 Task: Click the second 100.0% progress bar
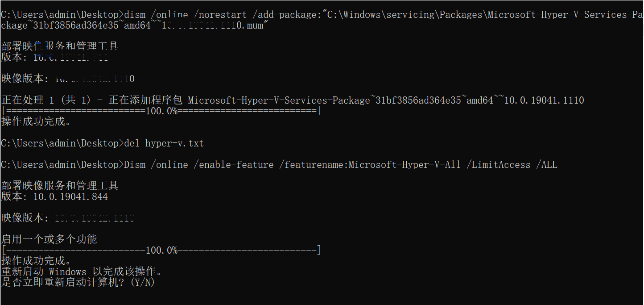pos(161,250)
